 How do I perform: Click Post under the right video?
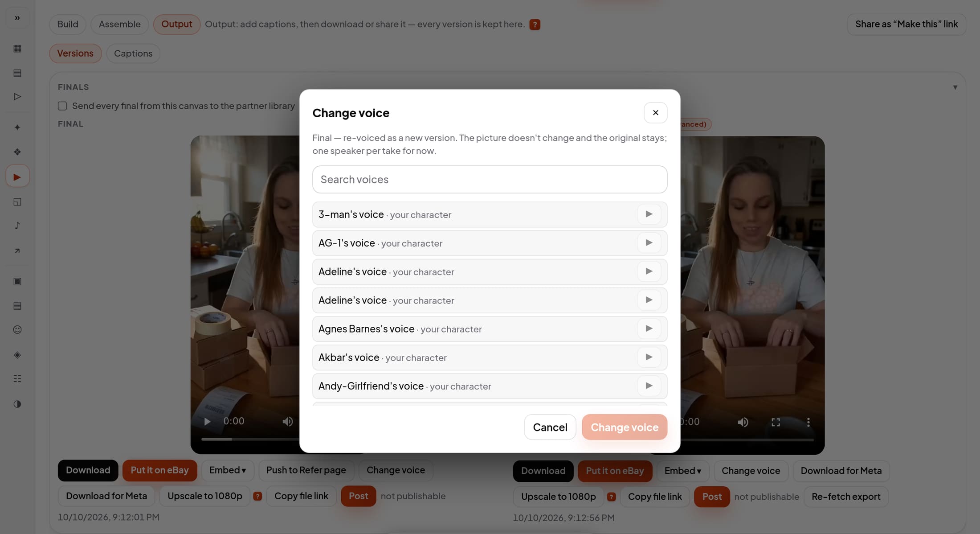coord(712,497)
